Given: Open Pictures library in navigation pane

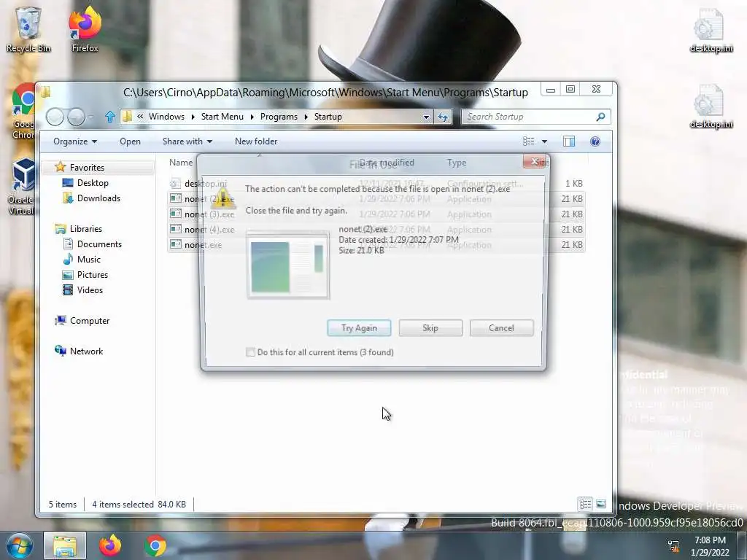Looking at the screenshot, I should (x=92, y=275).
